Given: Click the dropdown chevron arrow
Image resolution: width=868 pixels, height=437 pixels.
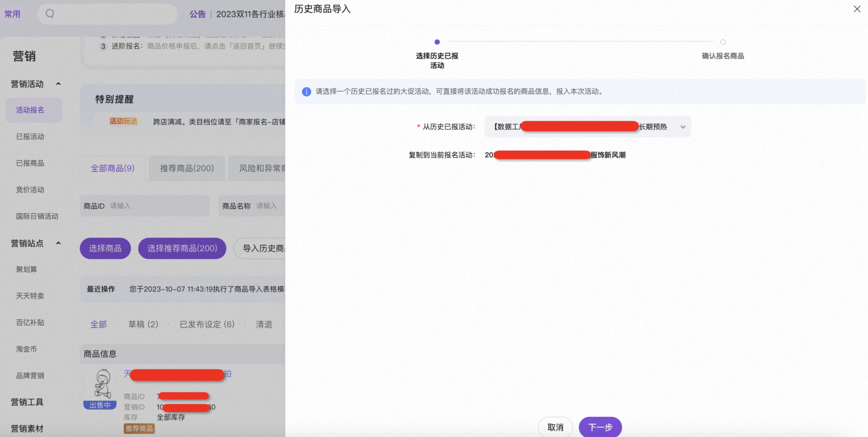Looking at the screenshot, I should (x=683, y=127).
